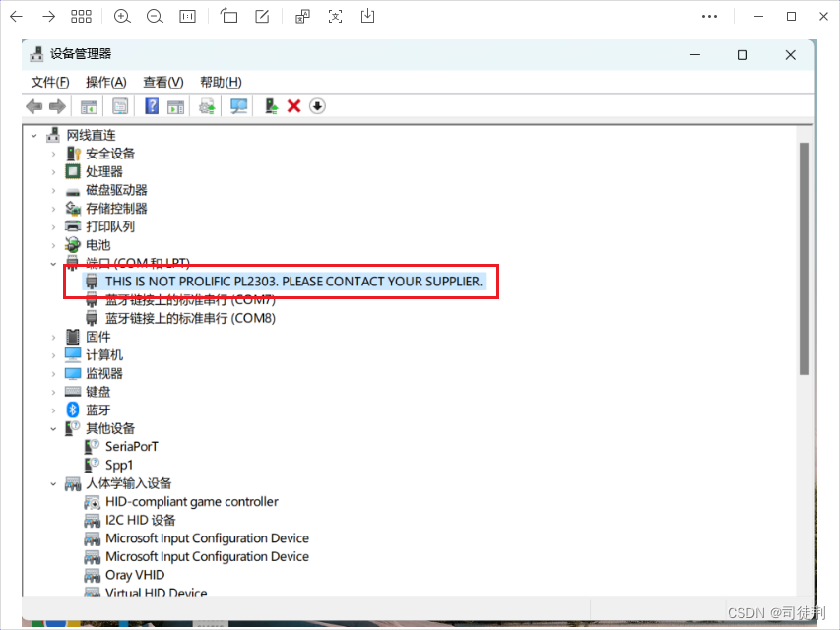Select THIS IS NOT PROLIFIC PL2303 device
The image size is (840, 630).
point(285,282)
